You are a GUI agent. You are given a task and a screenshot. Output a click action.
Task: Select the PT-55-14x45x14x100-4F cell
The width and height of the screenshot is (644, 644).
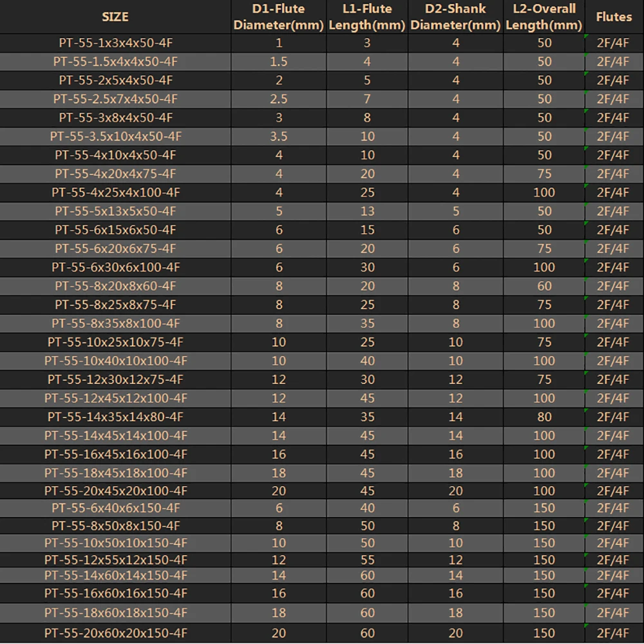point(115,435)
